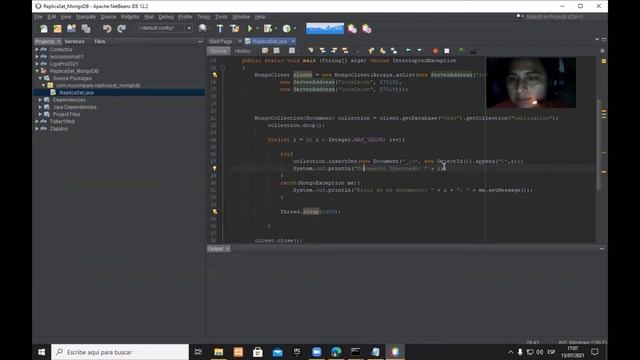Screen dimensions: 640x360
Task: Open the Navigate menu
Action: point(86,17)
